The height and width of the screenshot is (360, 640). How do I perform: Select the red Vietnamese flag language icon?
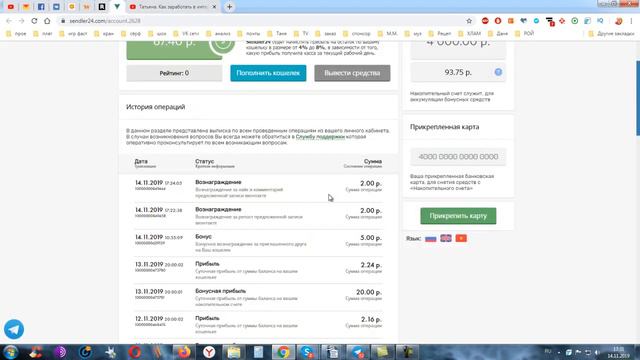(461, 238)
